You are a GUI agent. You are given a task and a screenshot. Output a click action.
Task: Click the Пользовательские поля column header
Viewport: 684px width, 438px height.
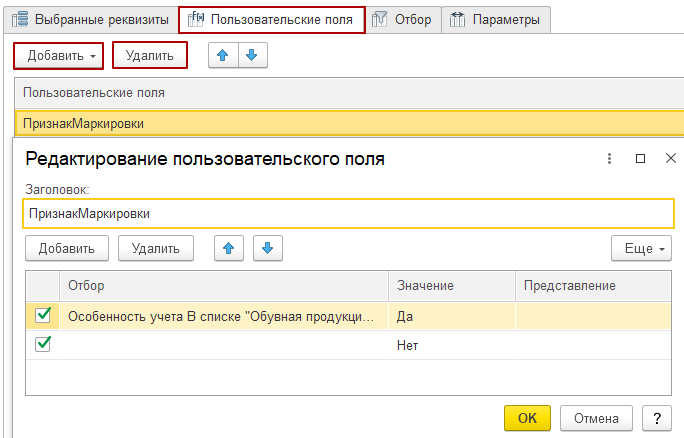click(349, 93)
